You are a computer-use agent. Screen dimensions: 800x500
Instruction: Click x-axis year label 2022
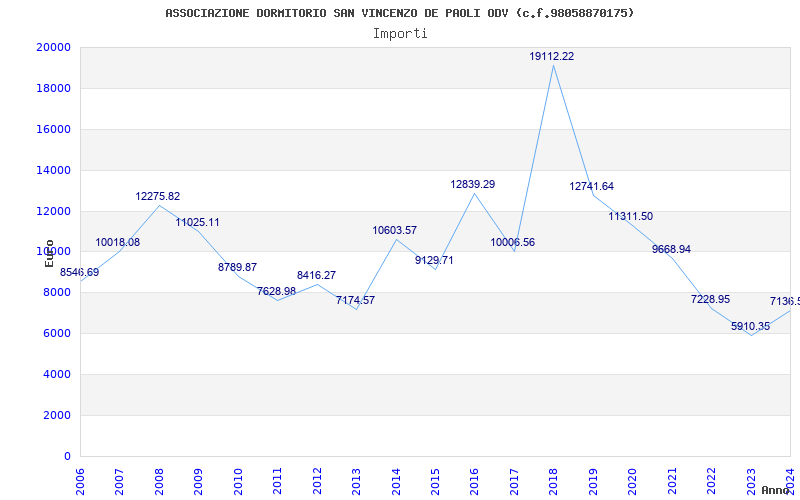click(711, 482)
